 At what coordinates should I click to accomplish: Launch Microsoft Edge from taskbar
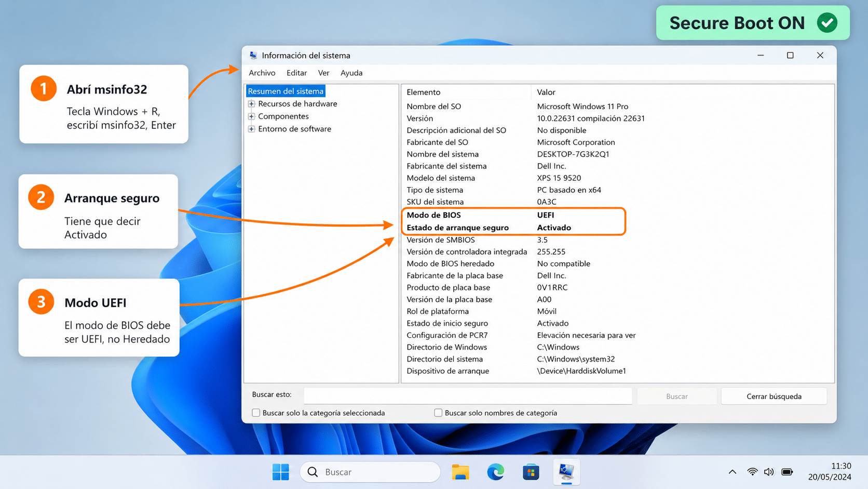pyautogui.click(x=496, y=472)
